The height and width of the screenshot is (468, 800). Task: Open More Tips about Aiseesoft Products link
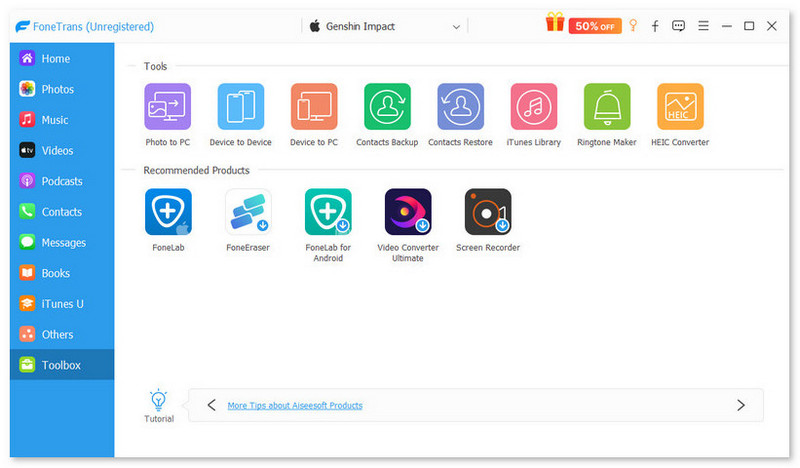[x=295, y=405]
